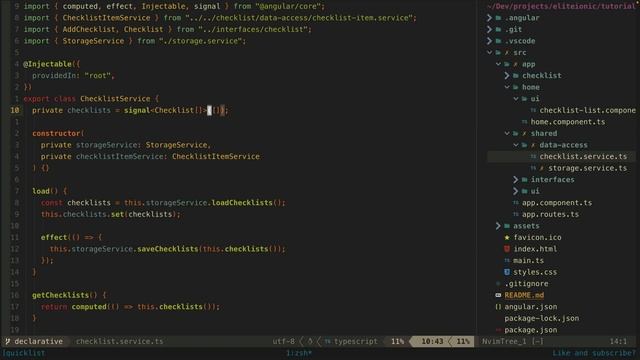640x360 pixels.
Task: Click the 10:43 cursor position indicator
Action: pyautogui.click(x=432, y=341)
